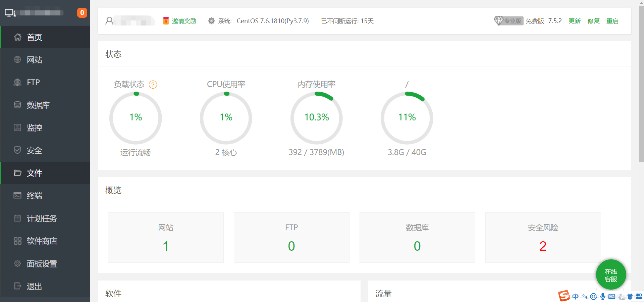Screen dimensions: 644x302
Task: Click the gear icon before 系统
Action: (211, 21)
